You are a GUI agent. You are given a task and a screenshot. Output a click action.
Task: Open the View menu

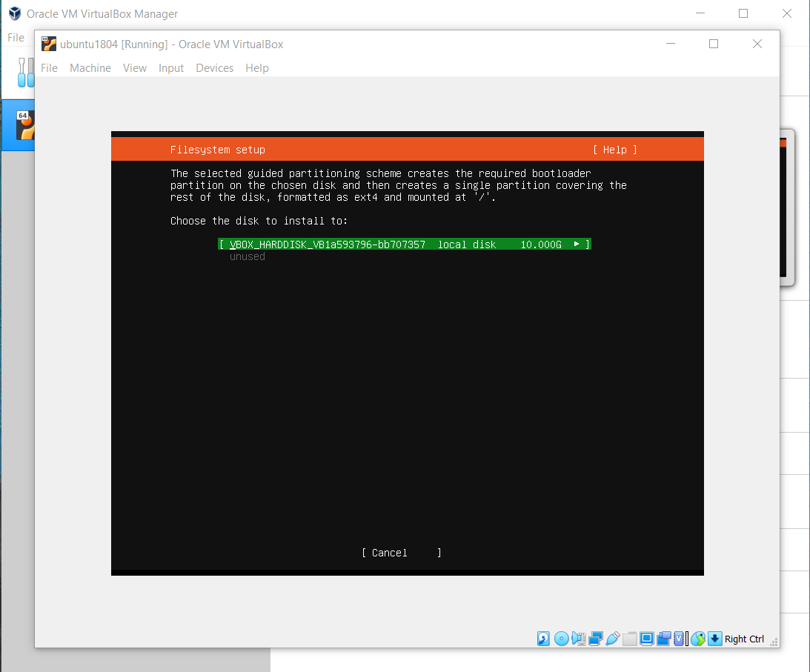135,68
